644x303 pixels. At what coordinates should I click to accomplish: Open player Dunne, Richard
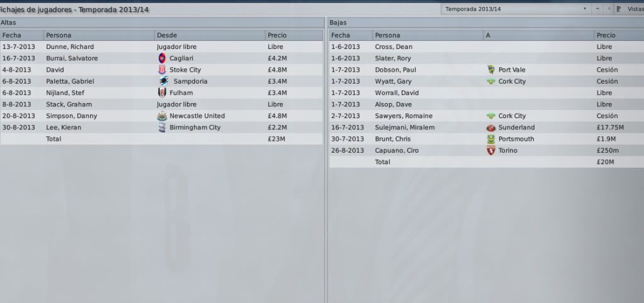pos(70,47)
